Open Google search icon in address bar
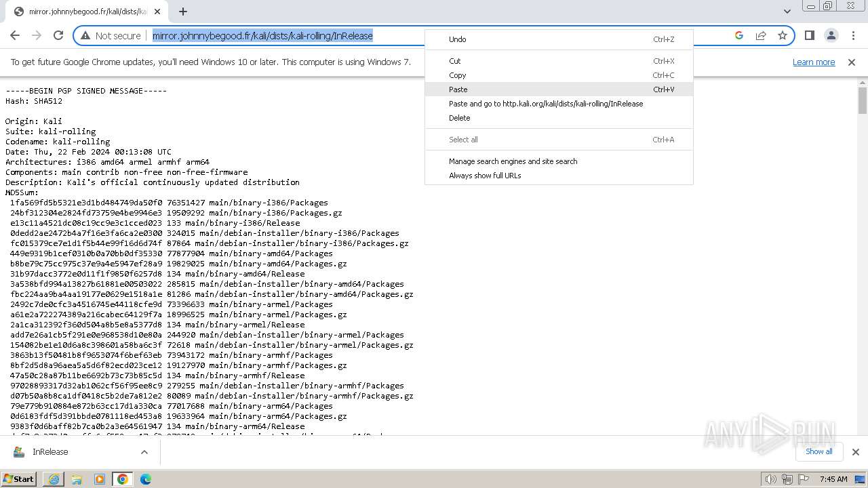 (x=739, y=35)
